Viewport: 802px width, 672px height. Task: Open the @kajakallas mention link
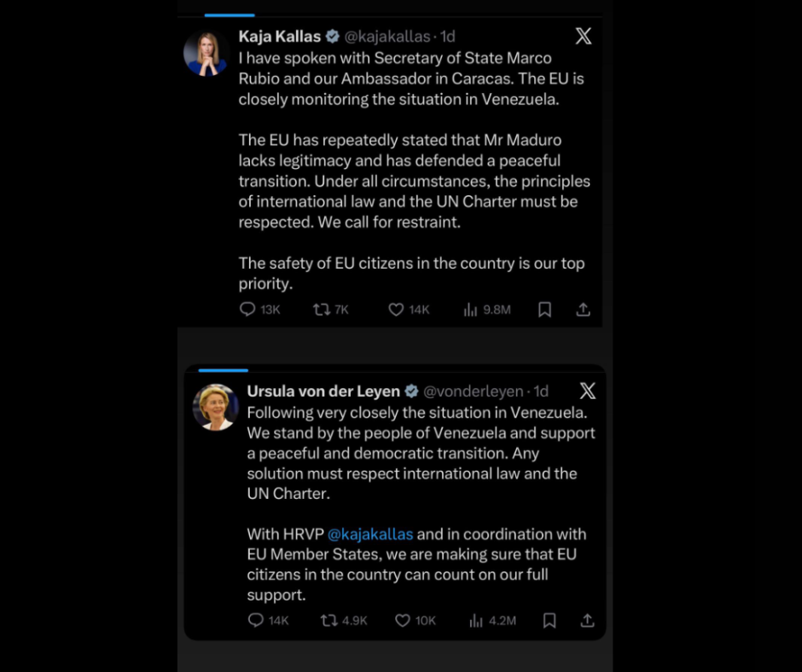tap(370, 534)
